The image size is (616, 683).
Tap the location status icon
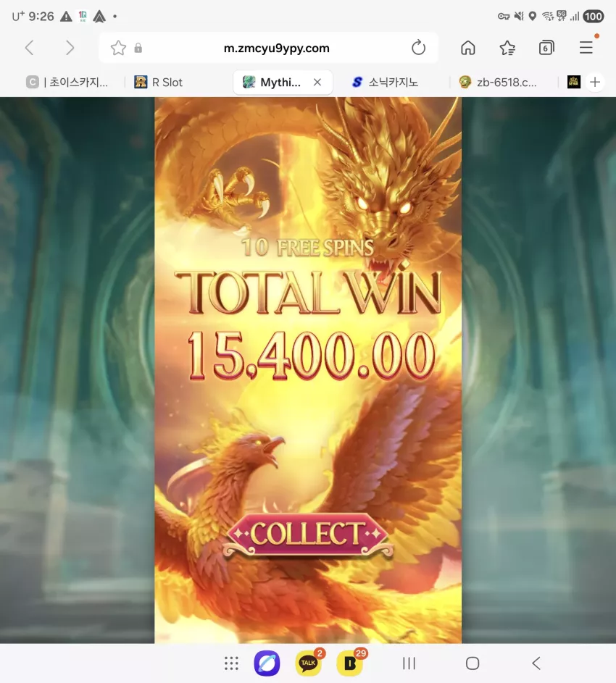click(x=533, y=17)
